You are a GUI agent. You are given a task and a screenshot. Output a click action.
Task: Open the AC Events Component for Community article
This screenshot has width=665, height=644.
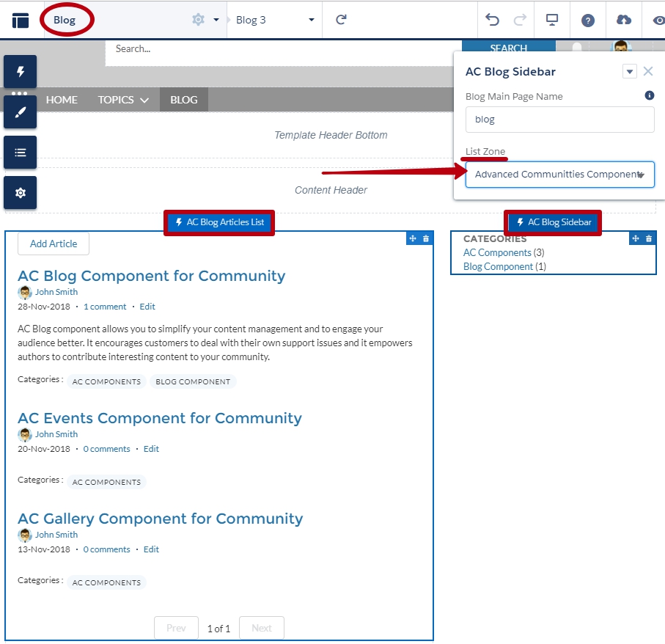(159, 418)
